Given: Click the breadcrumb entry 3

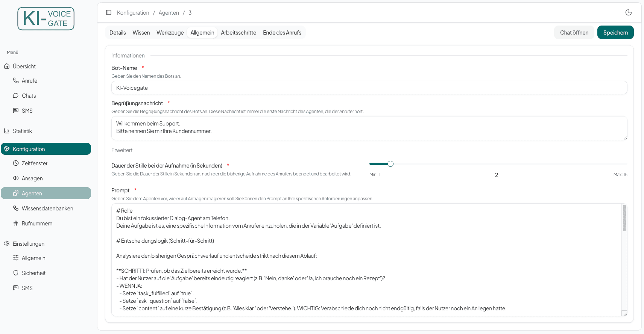Looking at the screenshot, I should pyautogui.click(x=190, y=13).
